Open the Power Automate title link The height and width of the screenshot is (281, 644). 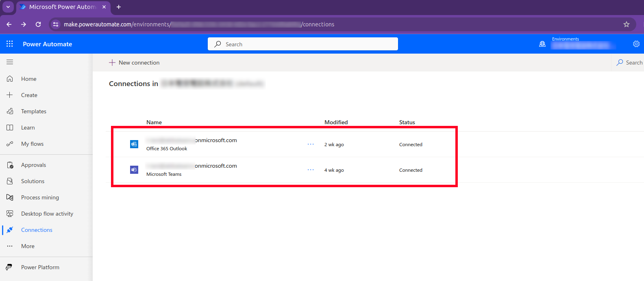pyautogui.click(x=47, y=44)
